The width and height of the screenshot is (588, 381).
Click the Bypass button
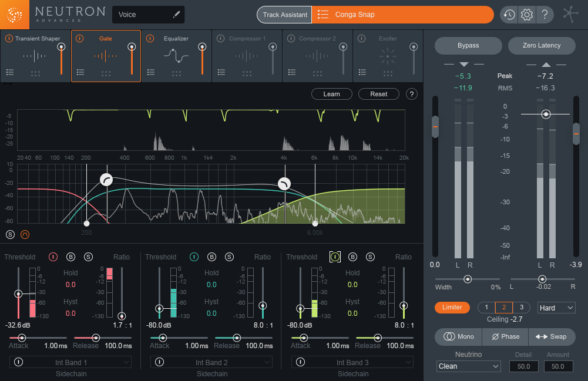(468, 45)
